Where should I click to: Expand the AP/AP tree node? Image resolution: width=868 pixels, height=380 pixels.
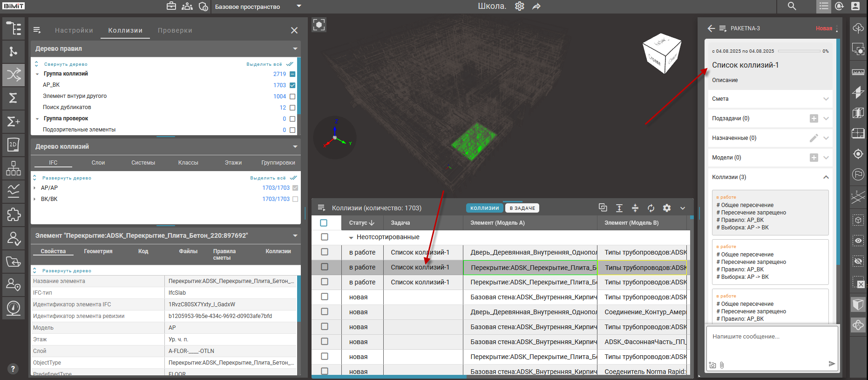pos(35,188)
